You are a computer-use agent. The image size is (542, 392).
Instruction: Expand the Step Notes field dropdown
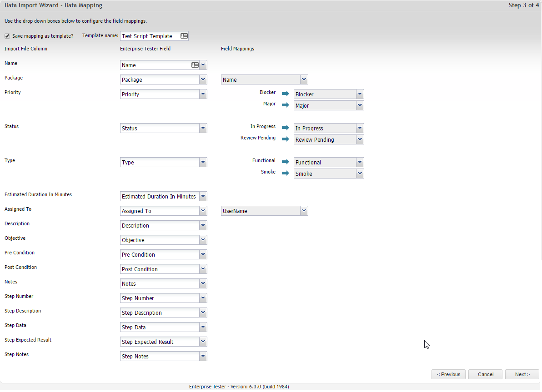pyautogui.click(x=203, y=356)
